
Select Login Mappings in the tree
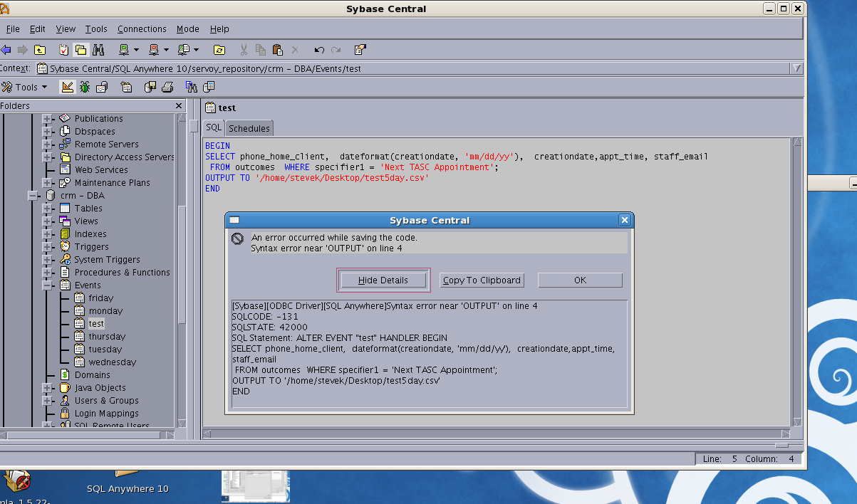(107, 414)
